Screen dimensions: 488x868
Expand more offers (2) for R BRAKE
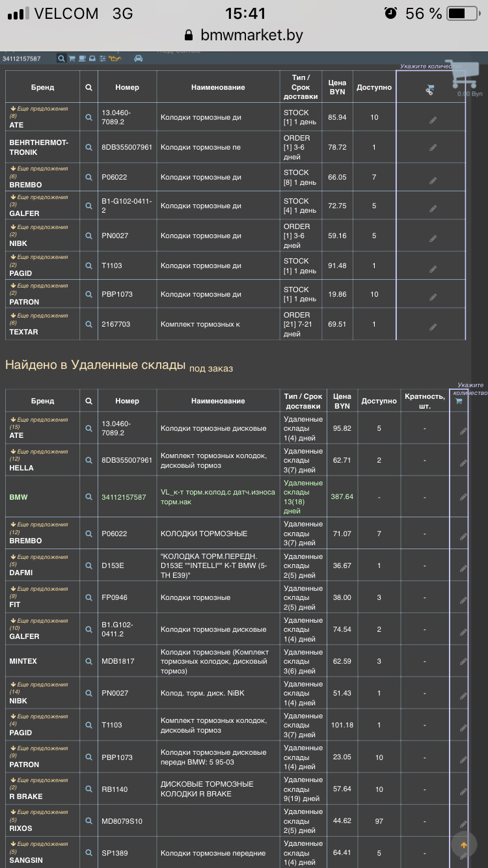point(38,783)
